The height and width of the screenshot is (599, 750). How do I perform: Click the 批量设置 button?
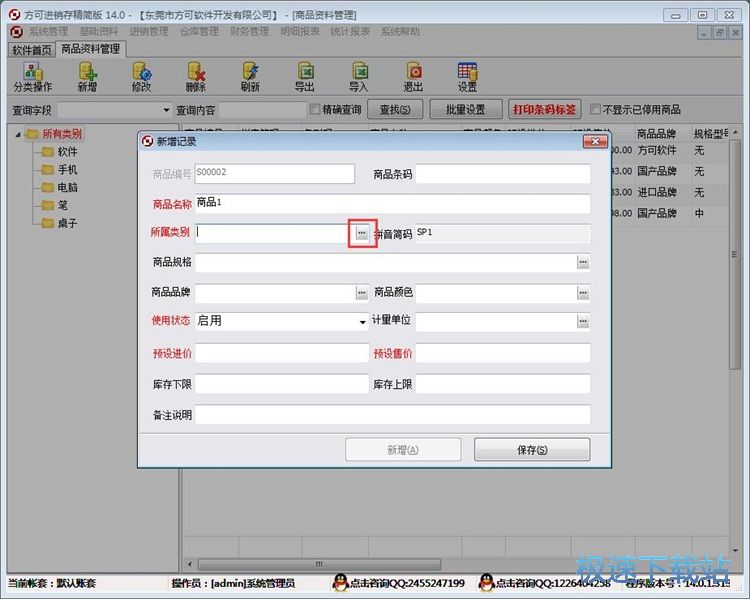pos(466,110)
